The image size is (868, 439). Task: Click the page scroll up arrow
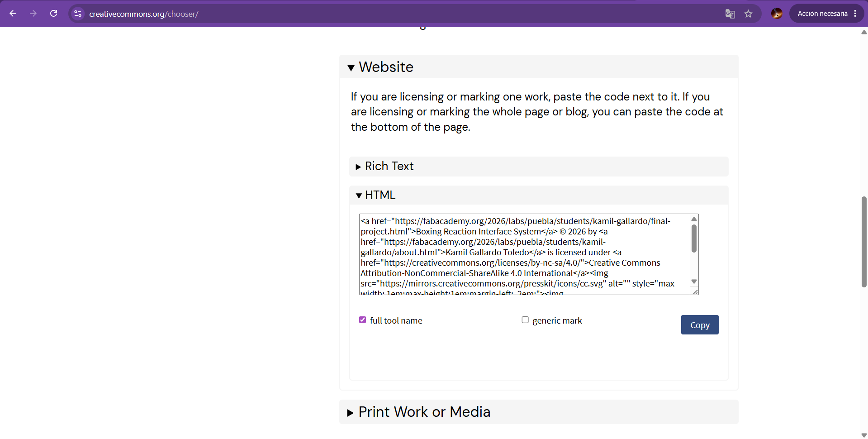pyautogui.click(x=864, y=32)
